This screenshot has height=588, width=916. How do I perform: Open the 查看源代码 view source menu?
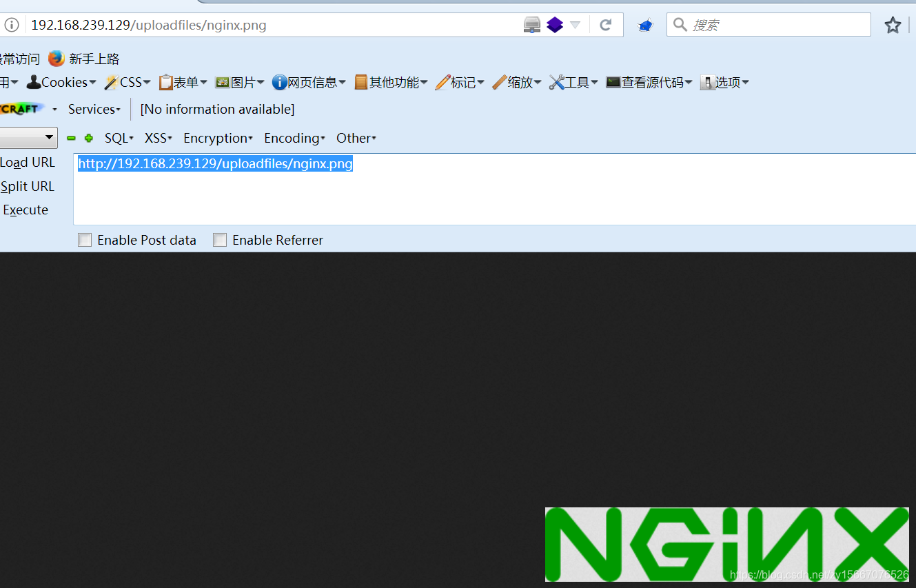pos(649,82)
